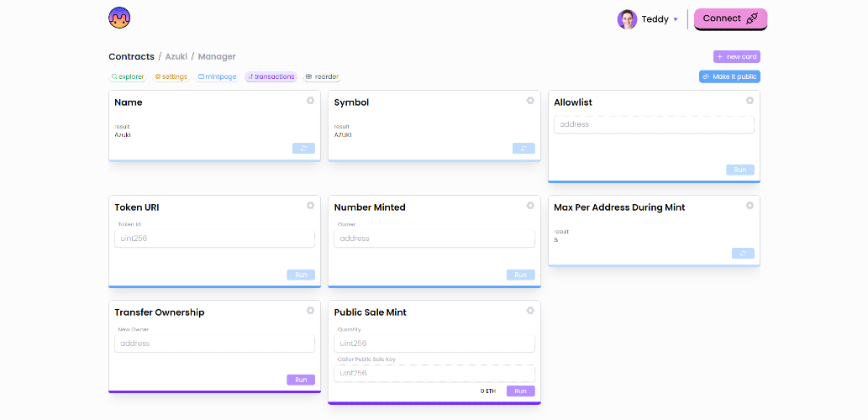Viewport: 868px width, 420px height.
Task: Open Azuki breadcrumb link
Action: coord(176,56)
